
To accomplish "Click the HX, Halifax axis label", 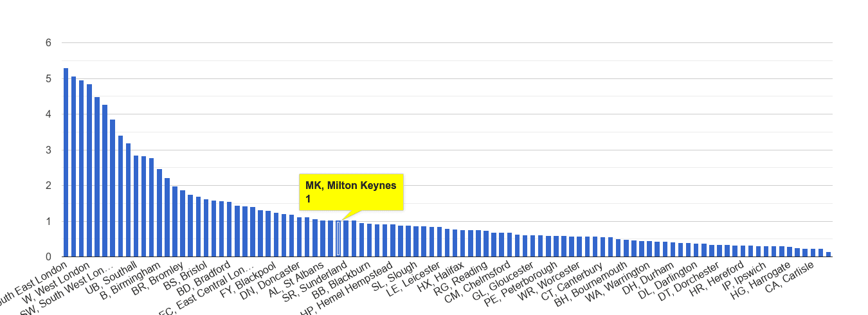I will [442, 278].
